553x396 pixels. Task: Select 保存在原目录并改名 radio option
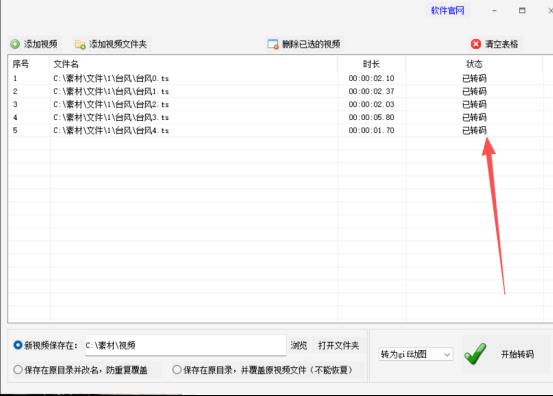click(18, 370)
